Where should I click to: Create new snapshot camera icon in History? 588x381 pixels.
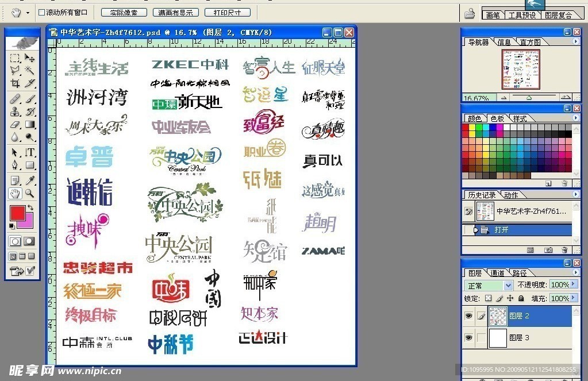click(548, 250)
